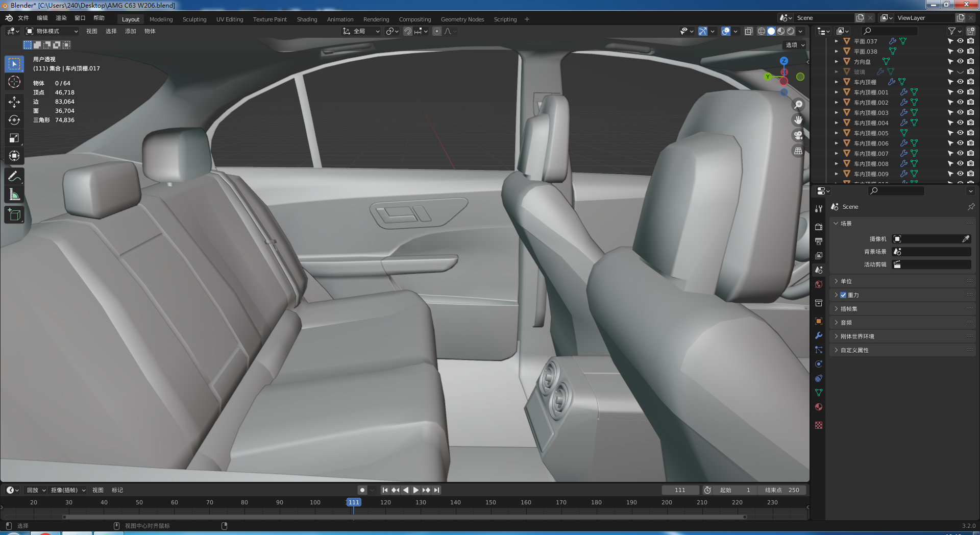Toggle snapping magnet in viewport header
Screen dimensions: 980x535
pyautogui.click(x=408, y=31)
